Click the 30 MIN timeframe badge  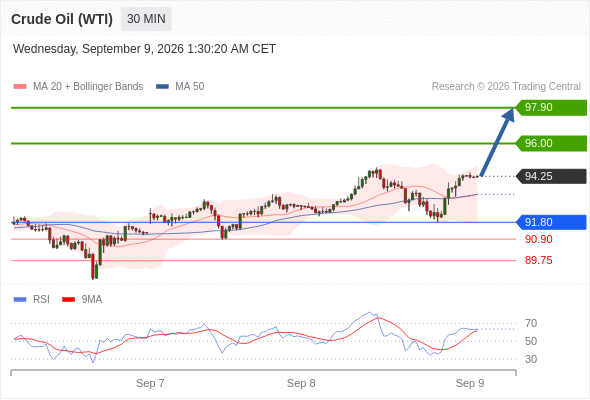click(x=146, y=19)
